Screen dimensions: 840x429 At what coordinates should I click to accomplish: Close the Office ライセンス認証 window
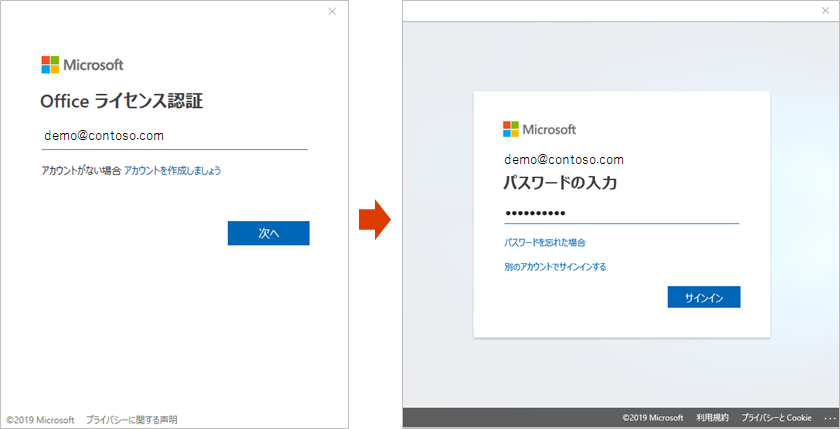coord(332,11)
